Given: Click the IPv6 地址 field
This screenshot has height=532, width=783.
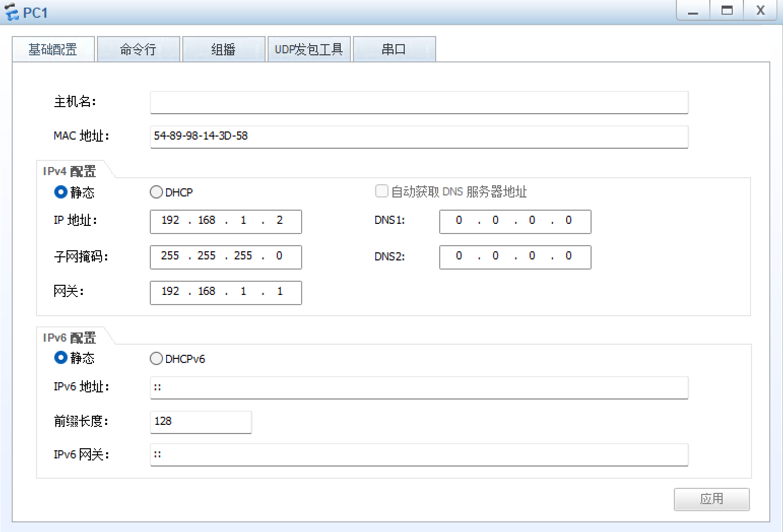Looking at the screenshot, I should pos(418,387).
